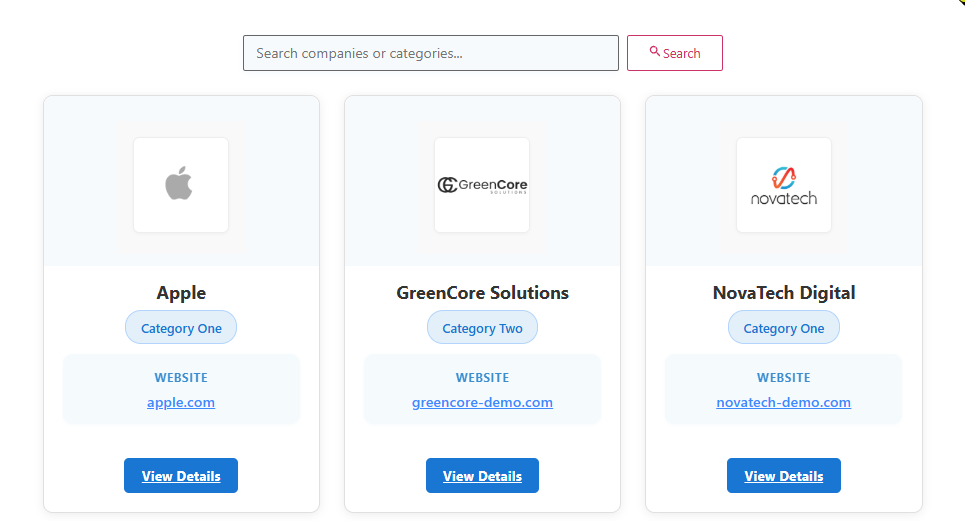Select the Apple company name heading
This screenshot has width=965, height=521.
click(181, 293)
